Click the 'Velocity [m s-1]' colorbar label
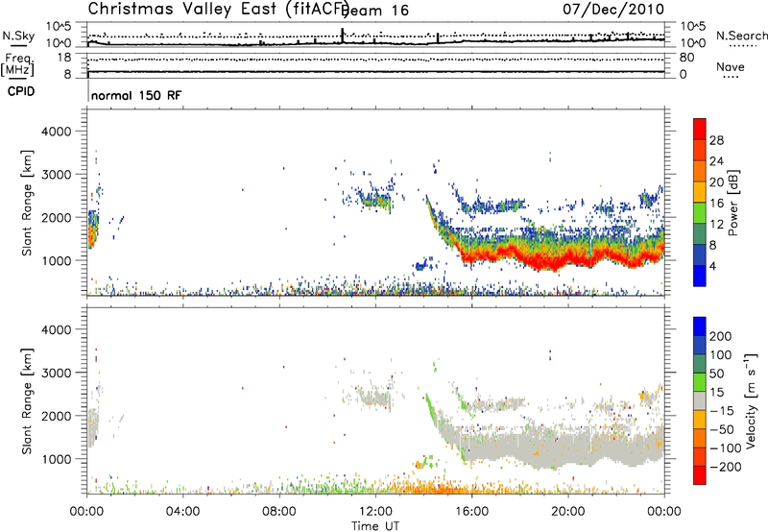Viewport: 768px width, 532px height. pos(750,400)
